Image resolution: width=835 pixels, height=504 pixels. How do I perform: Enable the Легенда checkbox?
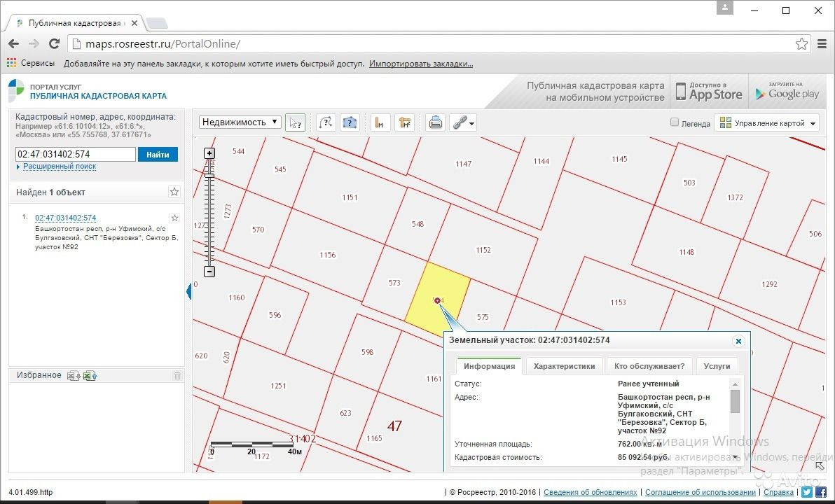click(675, 122)
